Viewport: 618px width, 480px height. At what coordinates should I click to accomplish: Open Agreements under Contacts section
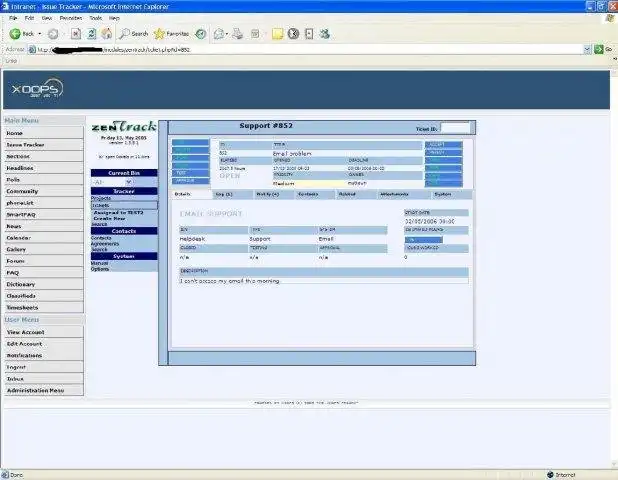click(105, 244)
